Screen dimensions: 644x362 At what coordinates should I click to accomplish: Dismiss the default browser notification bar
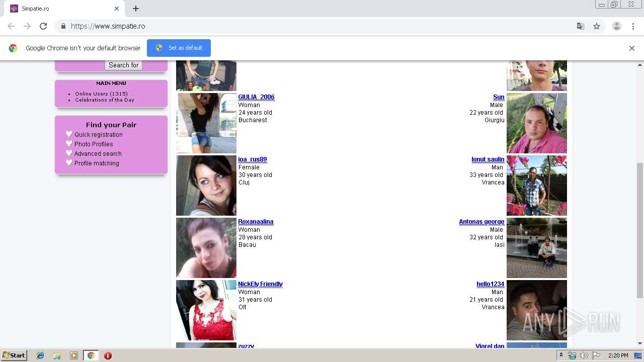tap(632, 48)
